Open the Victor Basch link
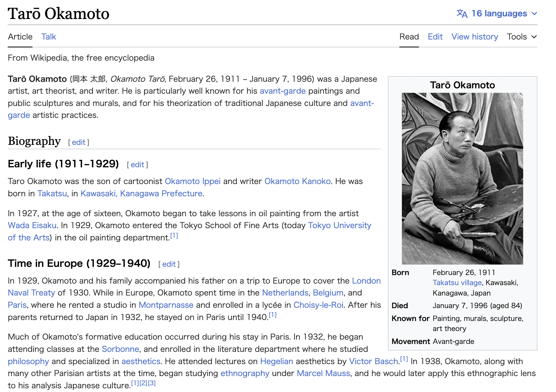The width and height of the screenshot is (556, 392). 374,361
